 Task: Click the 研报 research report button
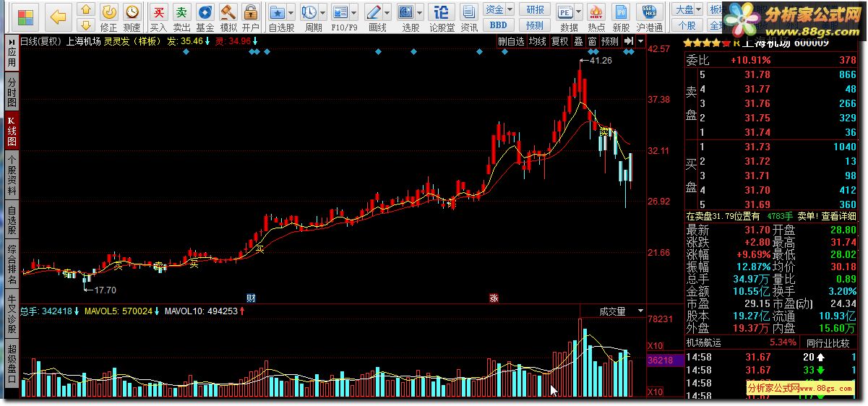536,9
